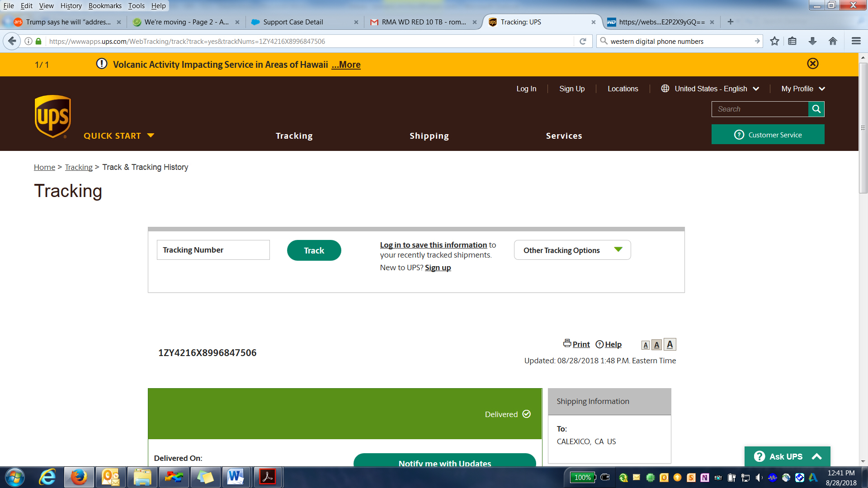Viewport: 868px width, 488px height.
Task: Click the browser search box
Action: point(679,41)
